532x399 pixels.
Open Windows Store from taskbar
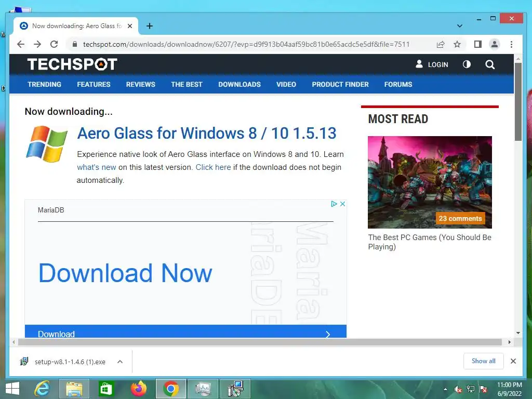coord(106,389)
